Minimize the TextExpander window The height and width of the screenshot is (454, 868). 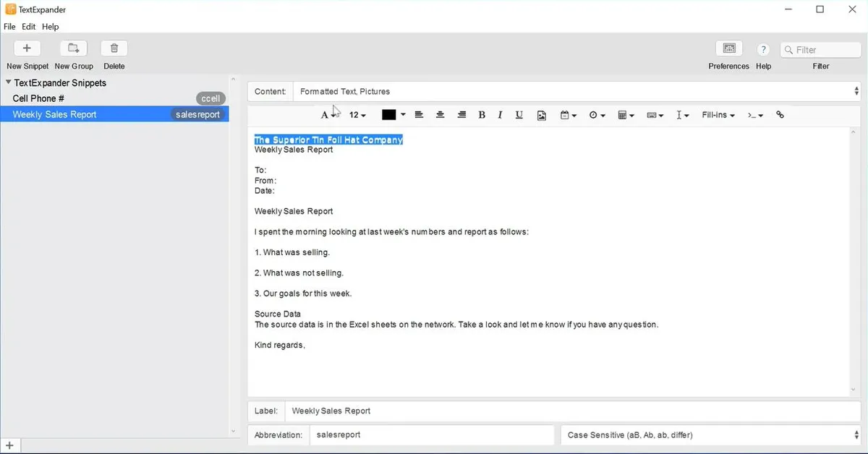(x=788, y=9)
